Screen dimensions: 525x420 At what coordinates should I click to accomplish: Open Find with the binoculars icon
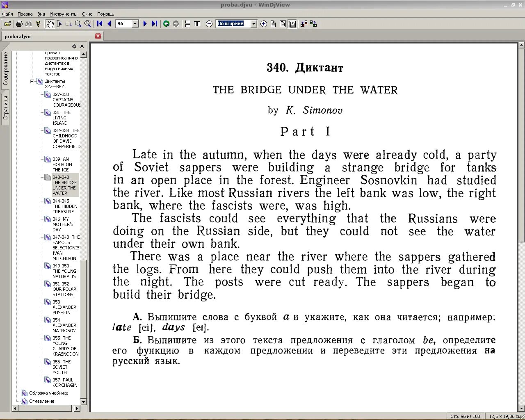click(28, 24)
